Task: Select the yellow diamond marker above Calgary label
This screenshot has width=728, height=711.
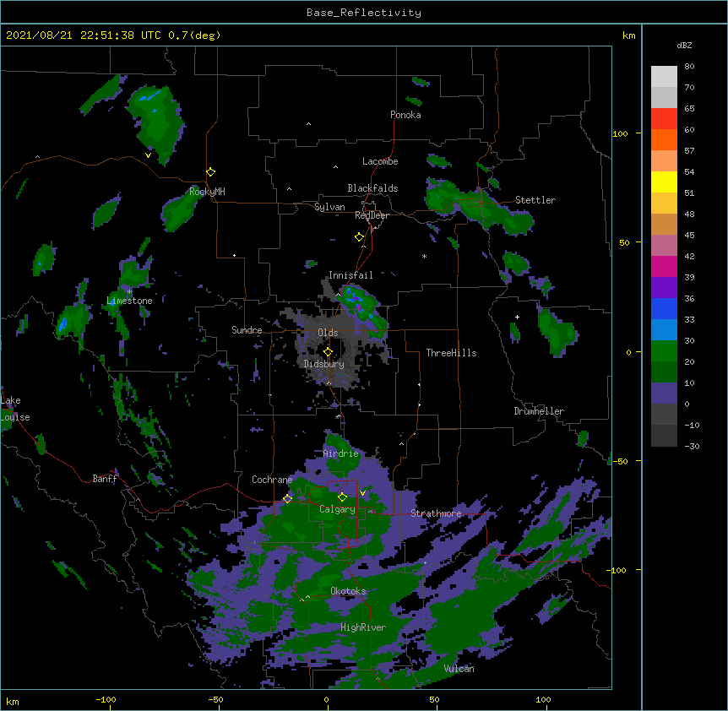Action: pyautogui.click(x=342, y=497)
